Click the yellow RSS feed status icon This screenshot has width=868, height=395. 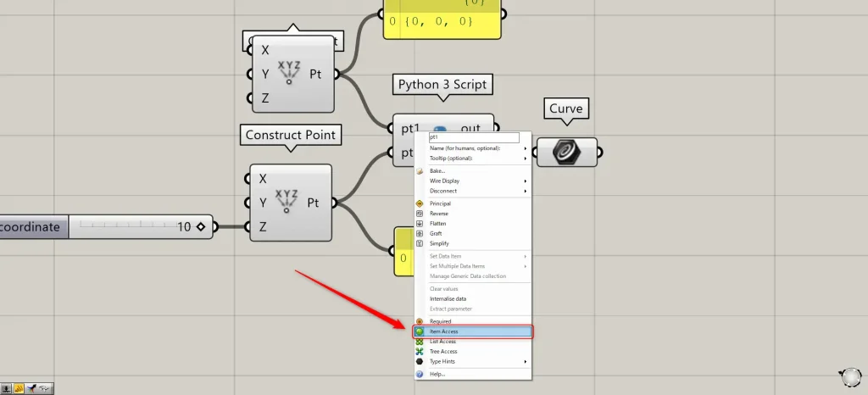coord(19,388)
